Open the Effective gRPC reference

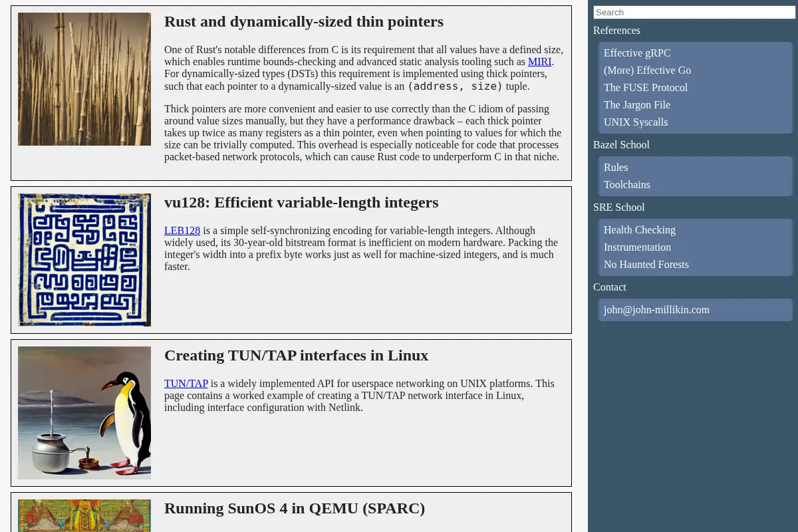click(x=637, y=53)
